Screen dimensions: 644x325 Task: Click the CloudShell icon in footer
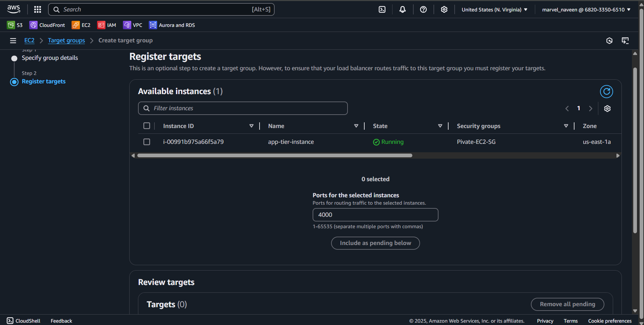10,321
